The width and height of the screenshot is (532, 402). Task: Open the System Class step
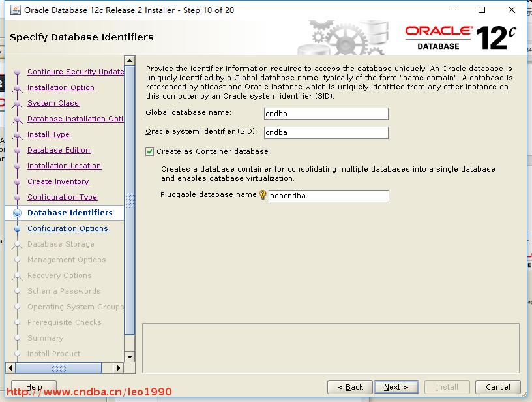tap(53, 103)
